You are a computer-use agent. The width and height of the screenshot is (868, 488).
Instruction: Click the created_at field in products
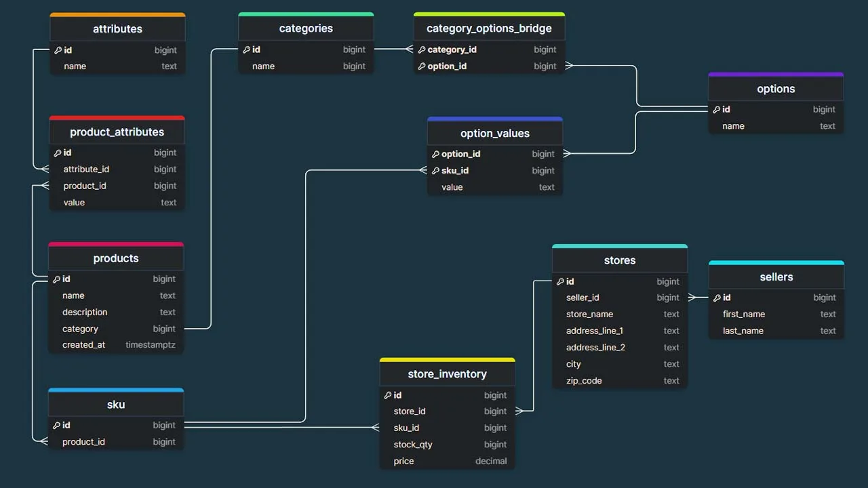(x=84, y=345)
